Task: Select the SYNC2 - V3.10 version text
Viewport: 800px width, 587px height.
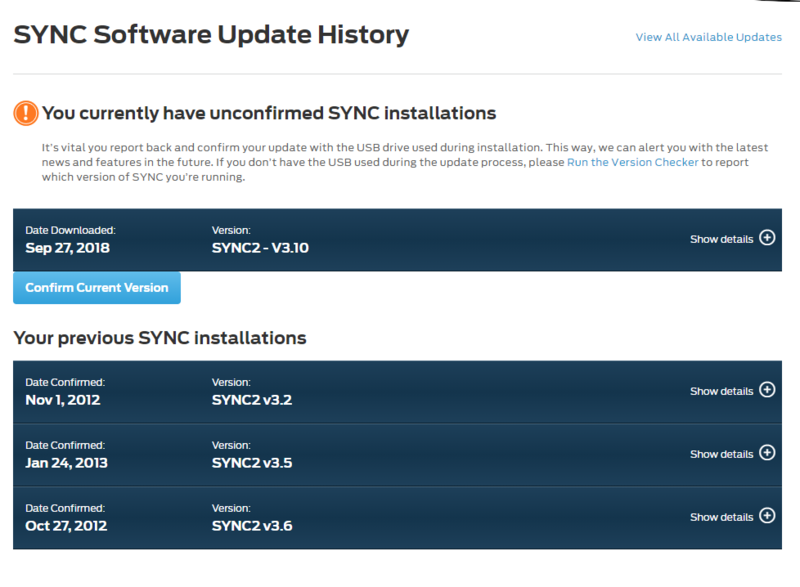Action: pos(260,248)
